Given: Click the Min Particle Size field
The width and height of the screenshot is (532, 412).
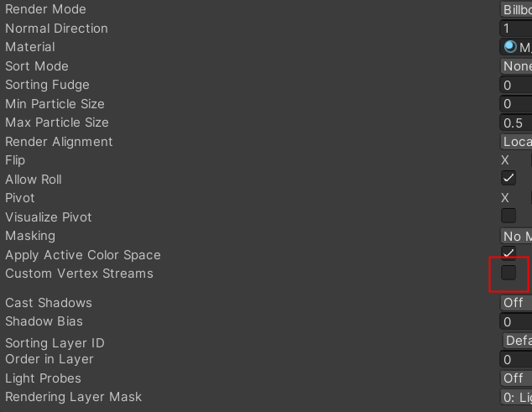Looking at the screenshot, I should point(516,104).
